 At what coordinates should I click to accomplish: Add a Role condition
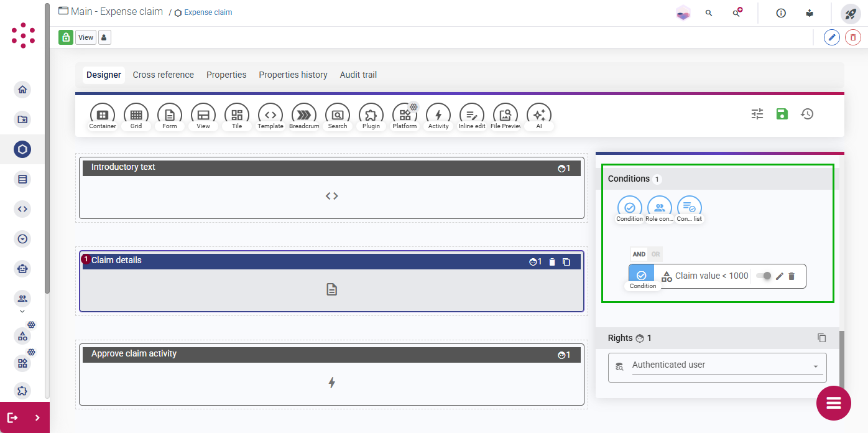660,208
